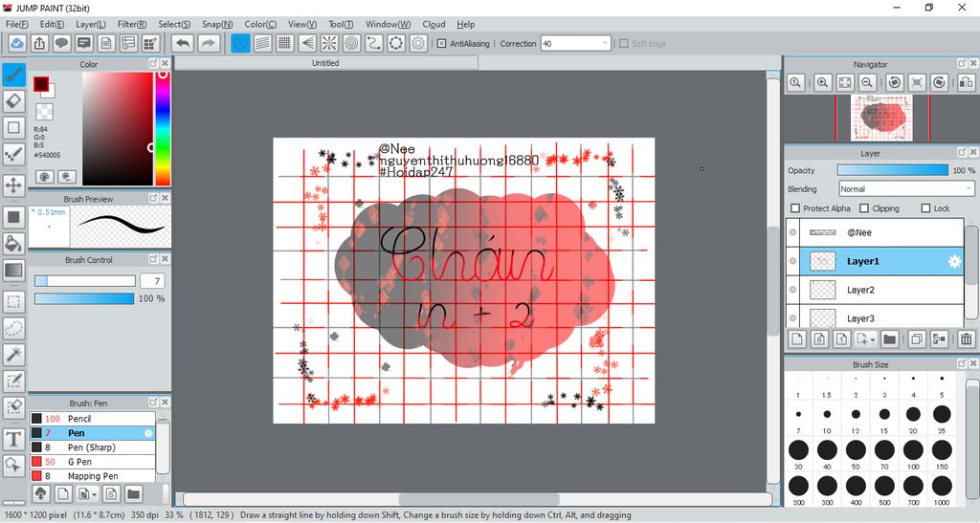Toggle AntiAliasing checkbox
This screenshot has height=523, width=980.
[x=441, y=44]
